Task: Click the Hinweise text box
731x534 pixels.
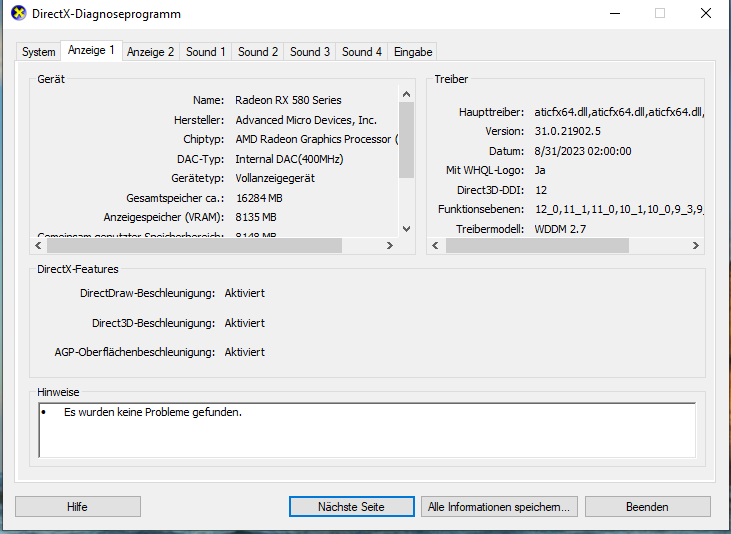Action: (367, 430)
